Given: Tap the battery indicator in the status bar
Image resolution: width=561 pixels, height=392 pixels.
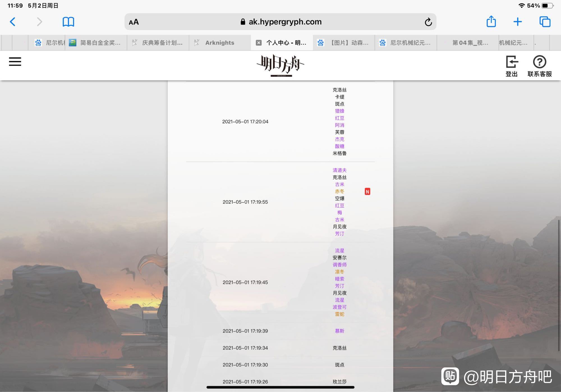Looking at the screenshot, I should pos(548,6).
